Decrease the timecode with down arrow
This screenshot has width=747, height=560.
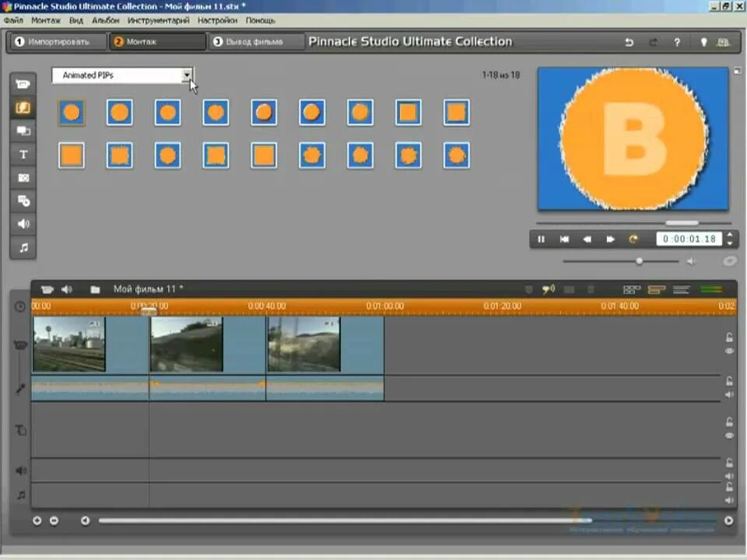click(x=730, y=243)
